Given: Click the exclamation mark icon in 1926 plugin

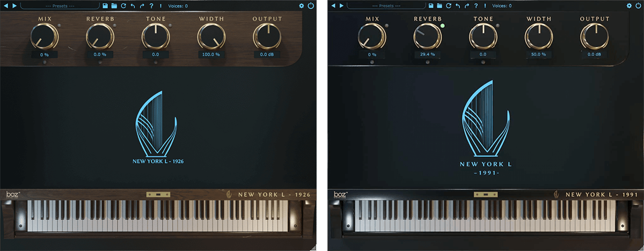Looking at the screenshot, I should [x=160, y=6].
